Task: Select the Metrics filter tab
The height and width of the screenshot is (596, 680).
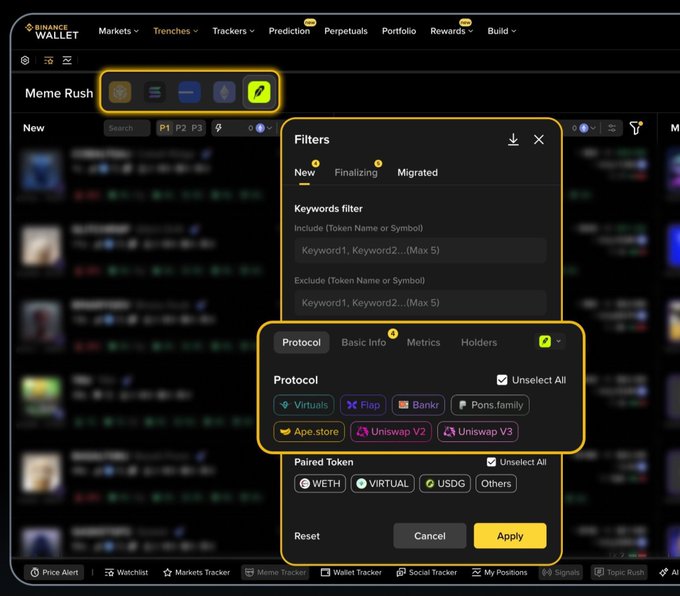Action: pos(423,343)
